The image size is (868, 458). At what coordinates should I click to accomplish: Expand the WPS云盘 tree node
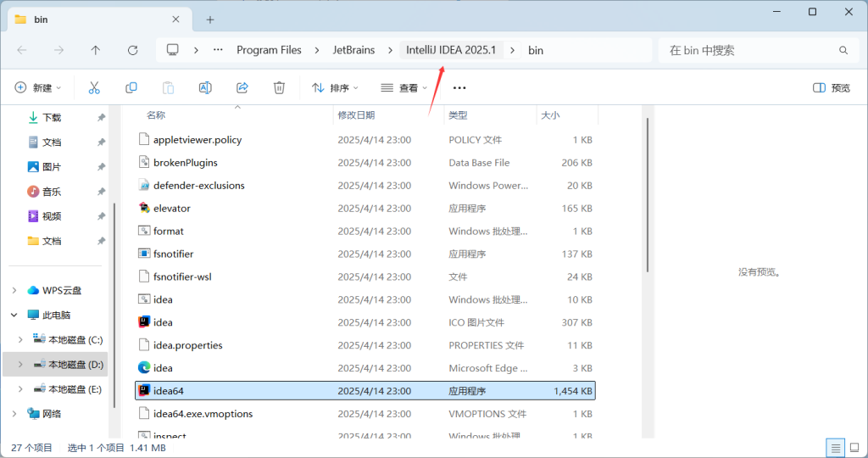14,290
